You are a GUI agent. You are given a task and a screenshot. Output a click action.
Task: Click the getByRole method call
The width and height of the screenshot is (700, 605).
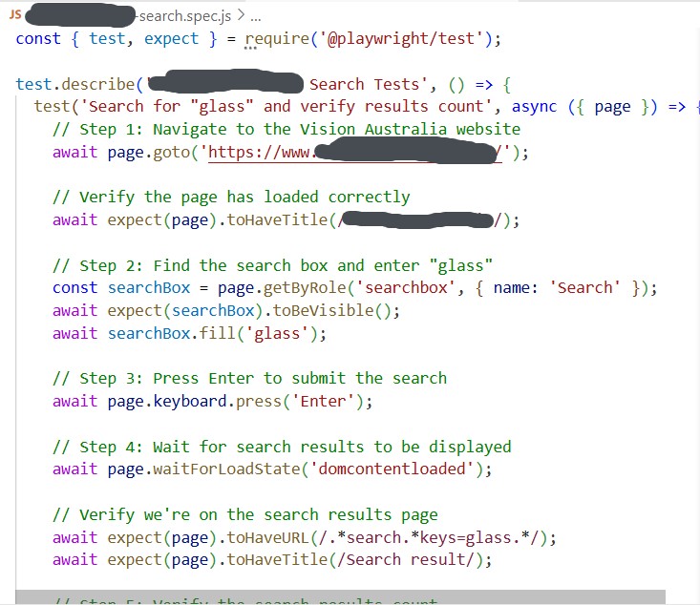pyautogui.click(x=281, y=287)
